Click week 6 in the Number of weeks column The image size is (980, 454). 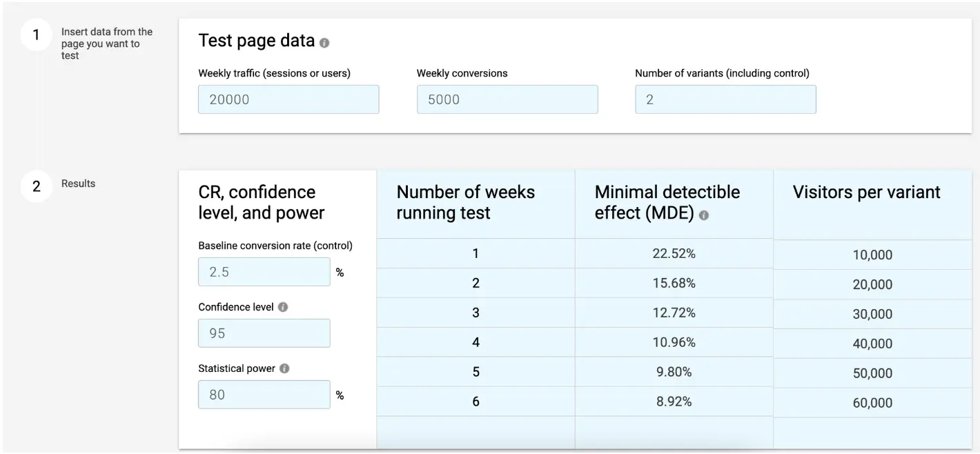coord(476,402)
